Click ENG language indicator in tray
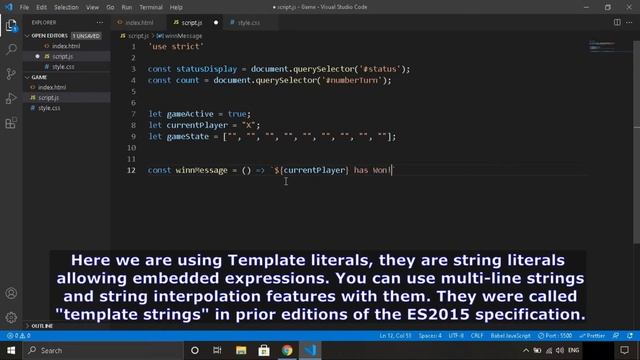This screenshot has height=360, width=640. pos(573,350)
